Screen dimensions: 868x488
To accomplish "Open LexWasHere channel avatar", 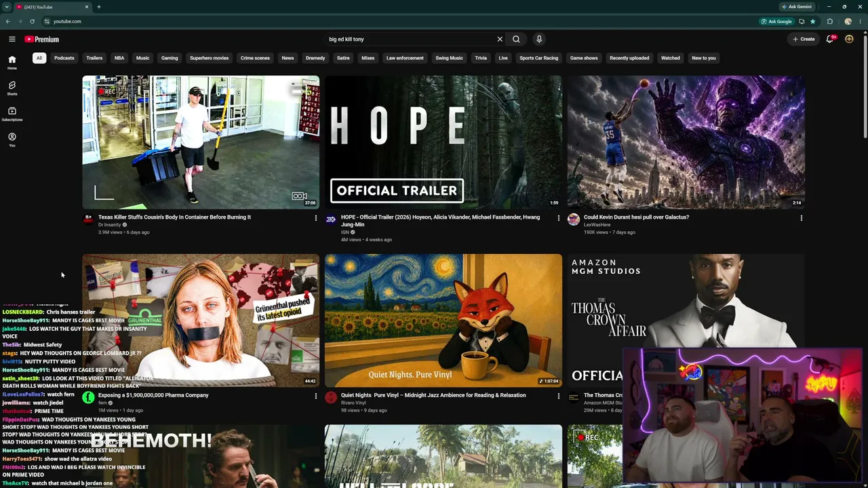I will (574, 220).
